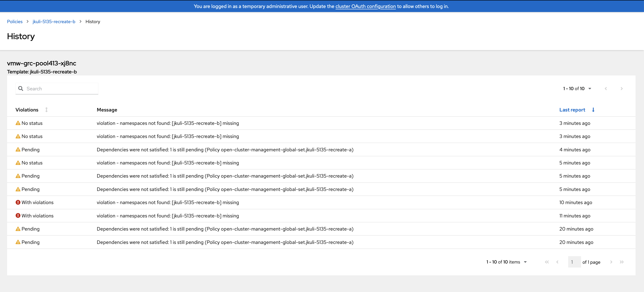The image size is (644, 292).
Task: Open the Policies breadcrumb link
Action: (x=15, y=22)
